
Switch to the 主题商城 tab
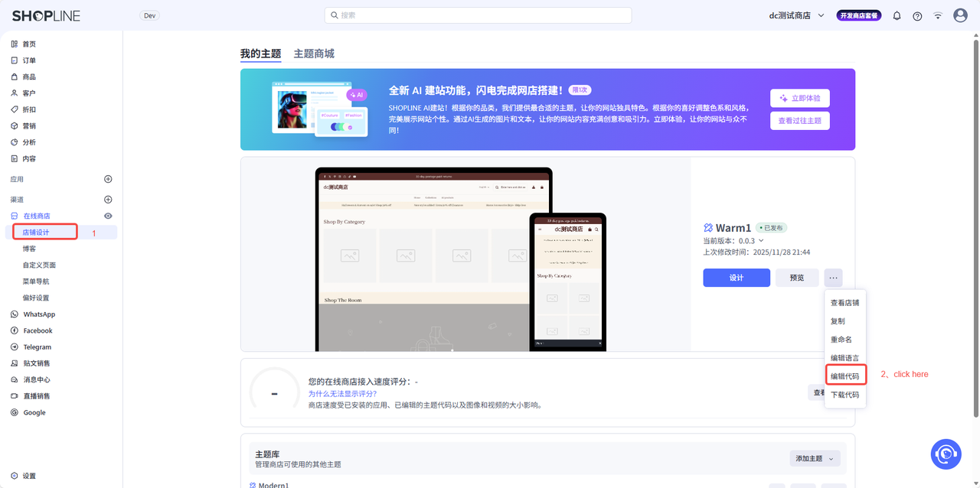pyautogui.click(x=314, y=54)
